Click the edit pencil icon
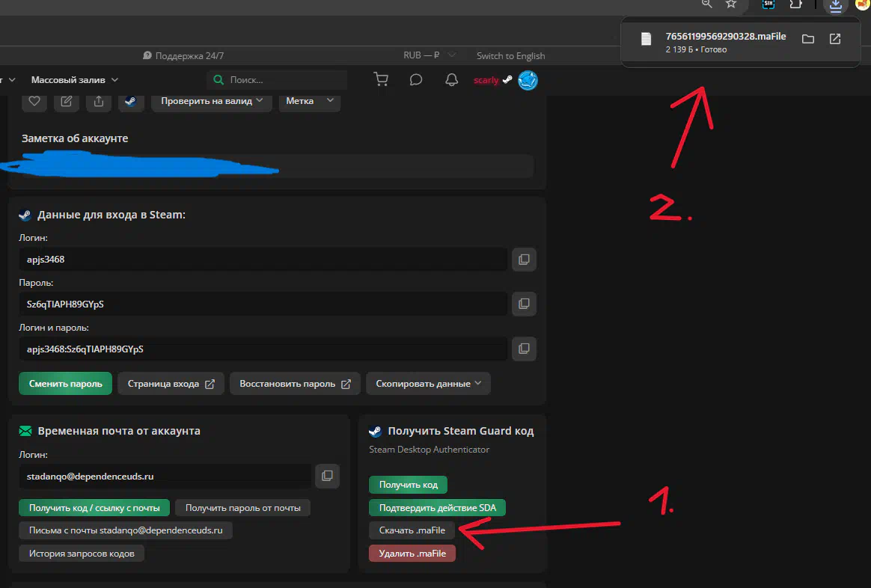The width and height of the screenshot is (871, 588). [x=67, y=101]
